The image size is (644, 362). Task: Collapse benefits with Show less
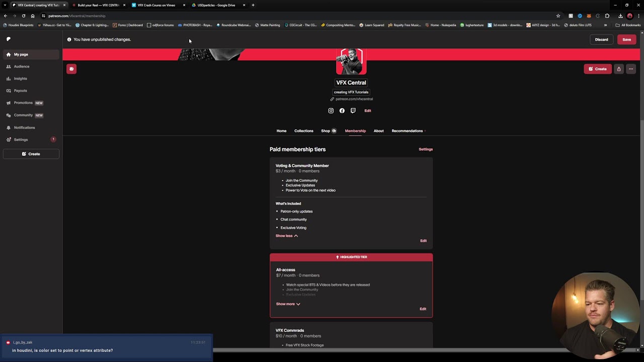click(286, 236)
